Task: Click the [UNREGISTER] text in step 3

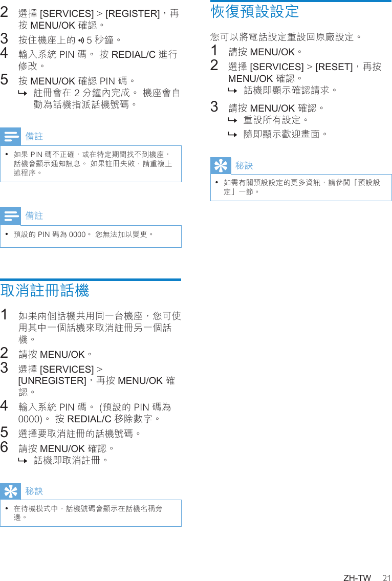Action: click(52, 380)
